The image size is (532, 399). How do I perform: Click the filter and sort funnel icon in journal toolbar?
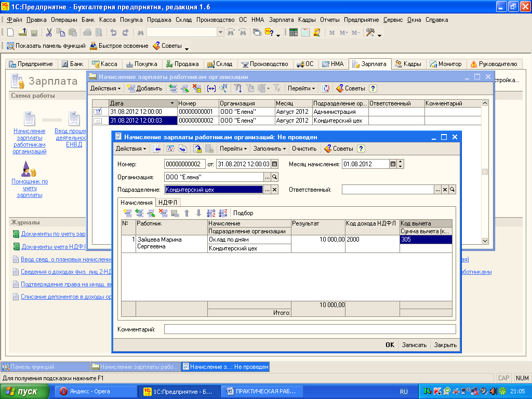(x=238, y=88)
